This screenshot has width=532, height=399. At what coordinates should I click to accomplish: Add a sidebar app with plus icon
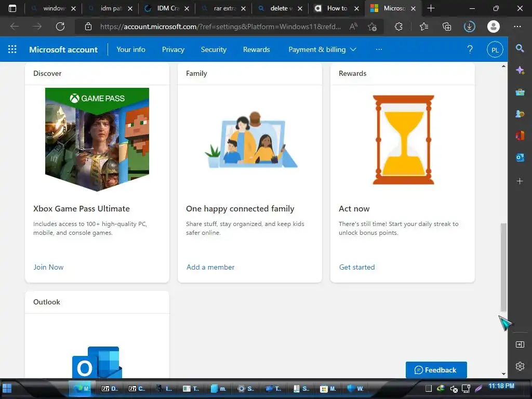(x=520, y=181)
